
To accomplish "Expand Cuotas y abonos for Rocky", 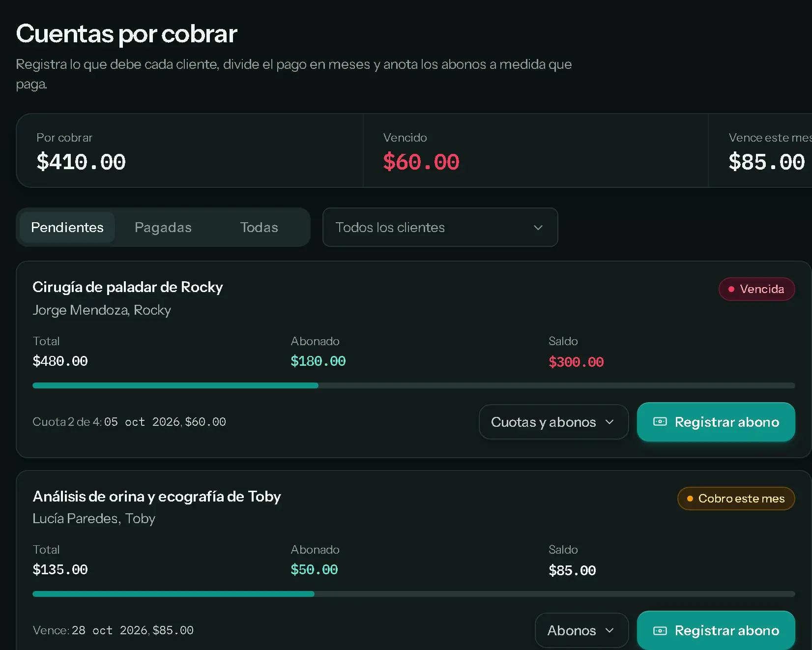I will [553, 422].
